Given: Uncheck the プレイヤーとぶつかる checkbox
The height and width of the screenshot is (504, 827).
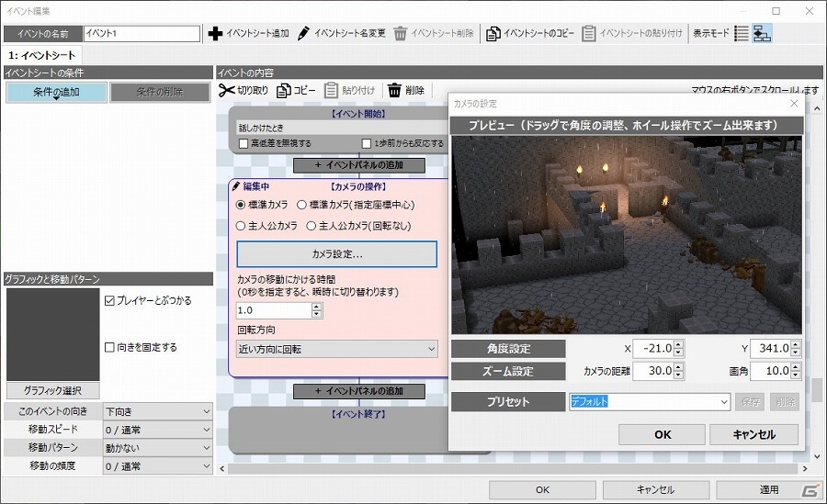Looking at the screenshot, I should pos(109,300).
